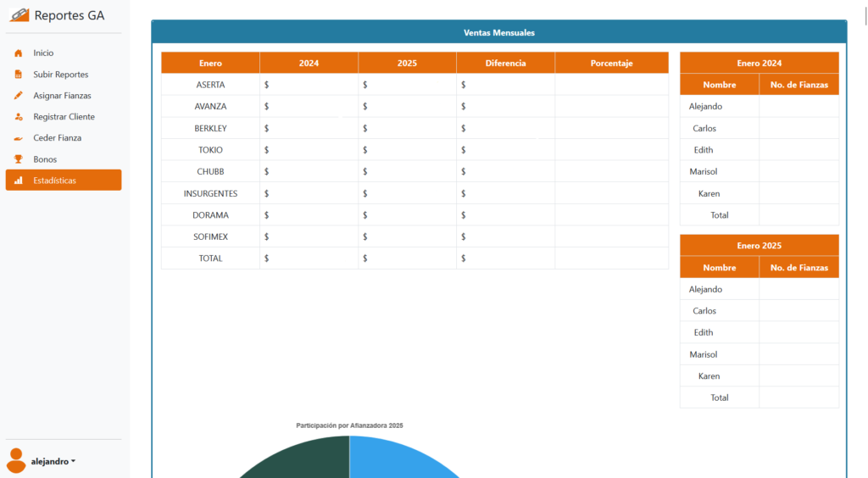Navigate to the Inicio page
Screen dimensions: 868x478
pos(43,53)
